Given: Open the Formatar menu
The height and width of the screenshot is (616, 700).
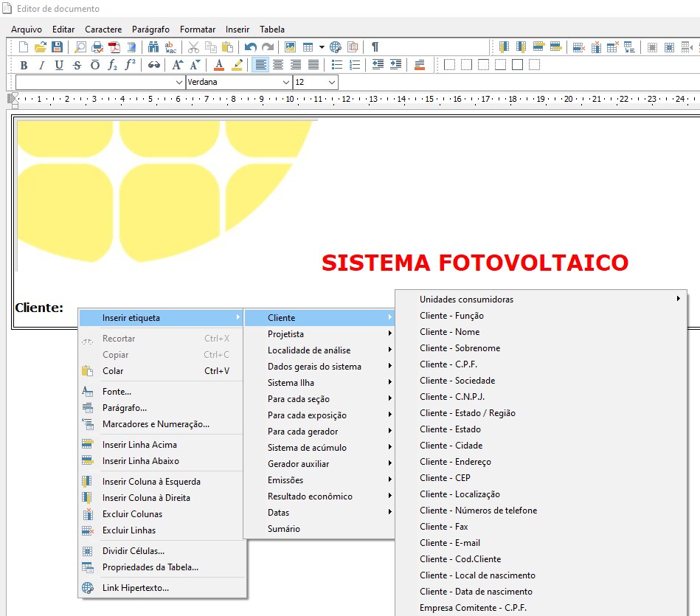Looking at the screenshot, I should tap(198, 30).
